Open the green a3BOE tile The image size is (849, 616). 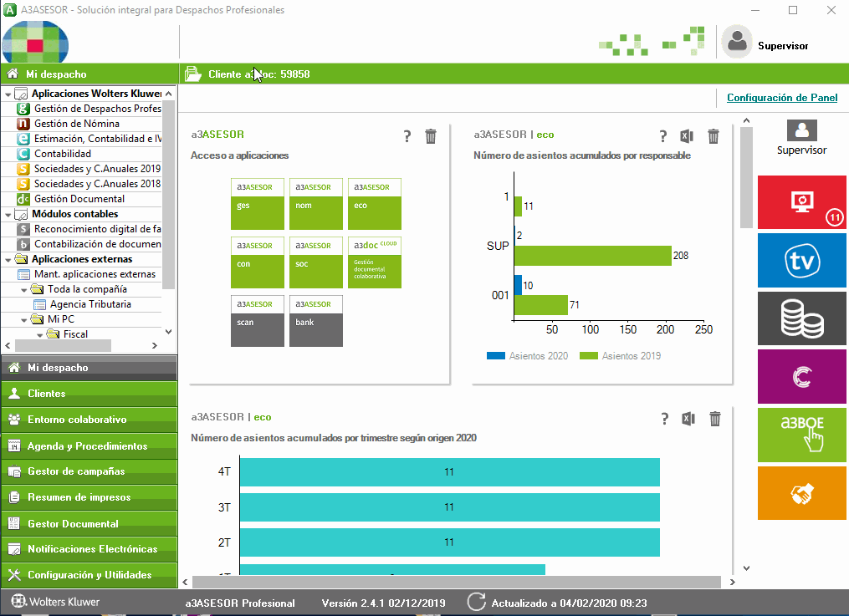click(x=801, y=435)
